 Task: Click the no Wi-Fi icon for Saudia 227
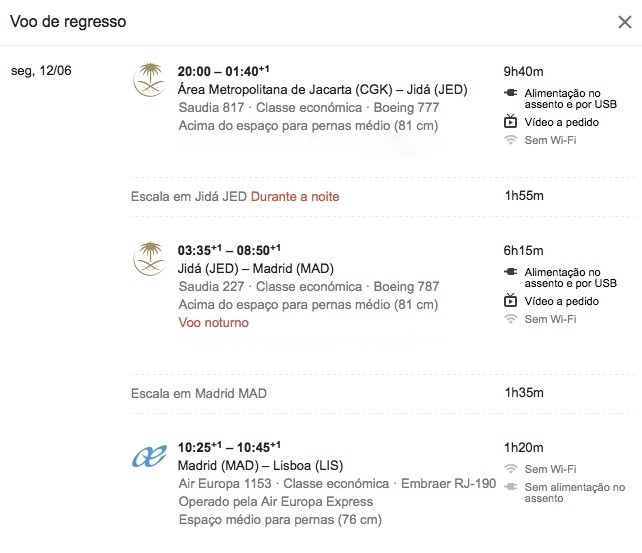click(510, 319)
